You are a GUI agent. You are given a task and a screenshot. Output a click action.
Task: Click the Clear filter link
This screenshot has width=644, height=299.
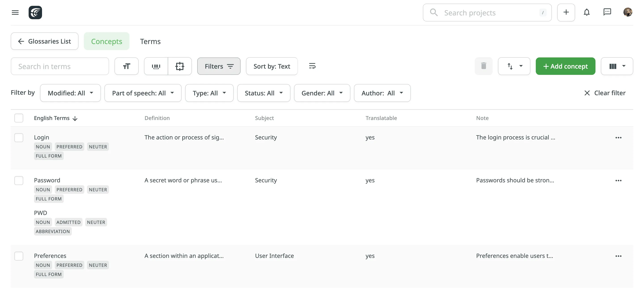pyautogui.click(x=605, y=93)
